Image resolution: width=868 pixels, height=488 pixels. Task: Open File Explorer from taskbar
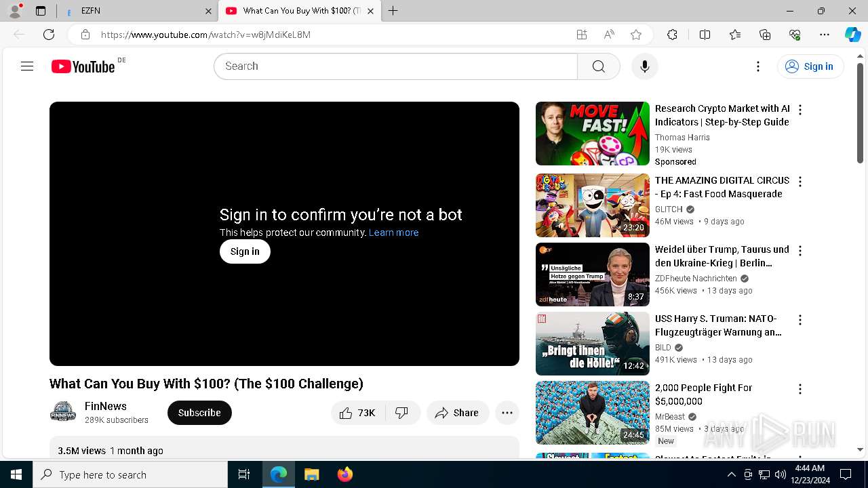pos(311,474)
